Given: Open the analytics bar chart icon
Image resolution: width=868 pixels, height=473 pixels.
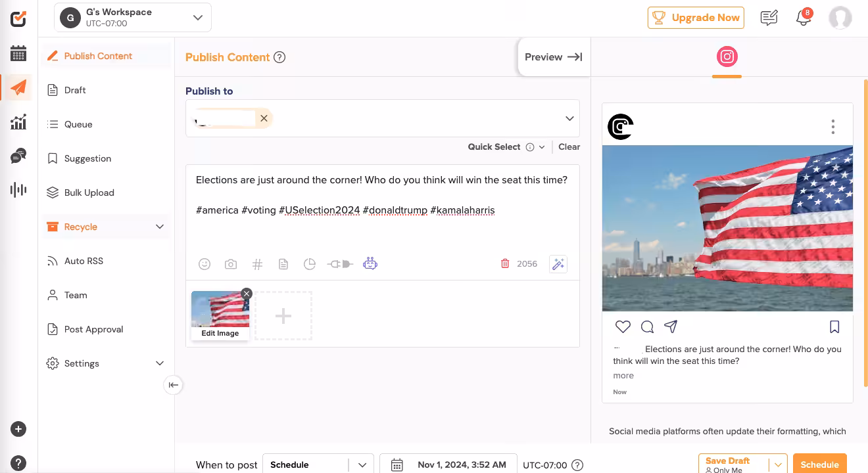Looking at the screenshot, I should (18, 122).
